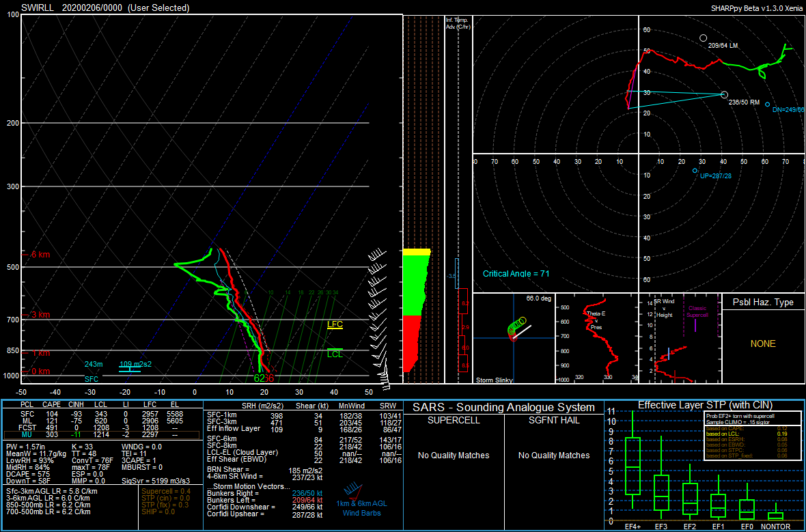Click the 66.0 deg Storm Slinky angle
The height and width of the screenshot is (532, 806).
(x=538, y=298)
